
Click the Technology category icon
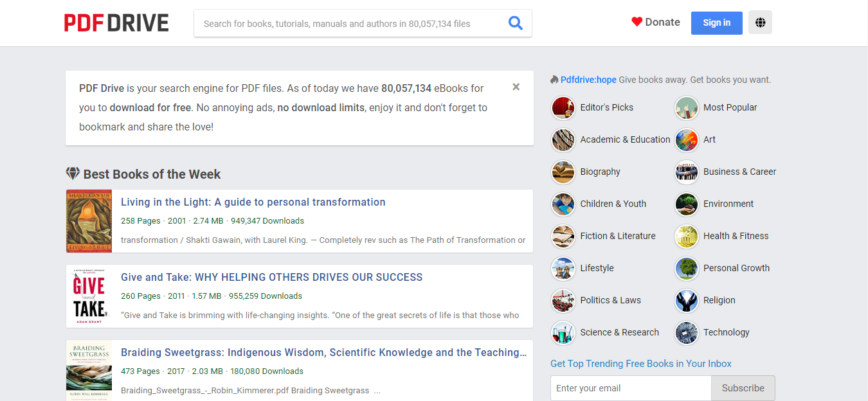pyautogui.click(x=687, y=332)
